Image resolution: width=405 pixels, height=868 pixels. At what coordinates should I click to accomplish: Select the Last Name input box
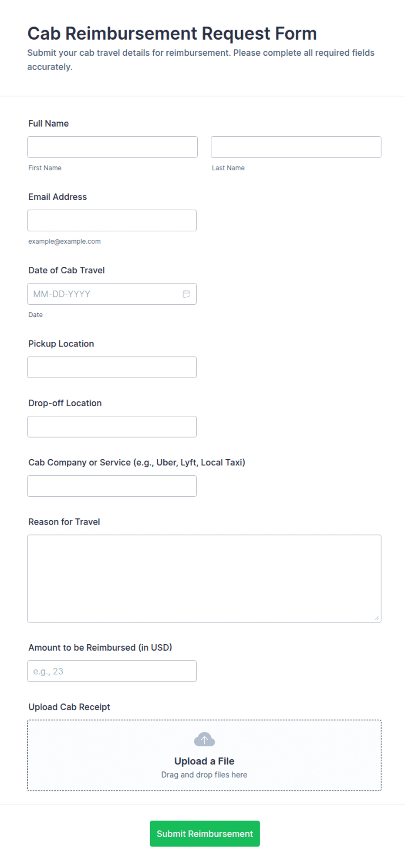(296, 147)
